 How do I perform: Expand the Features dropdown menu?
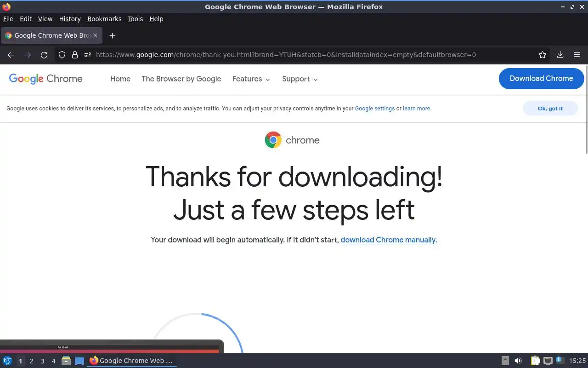click(251, 79)
